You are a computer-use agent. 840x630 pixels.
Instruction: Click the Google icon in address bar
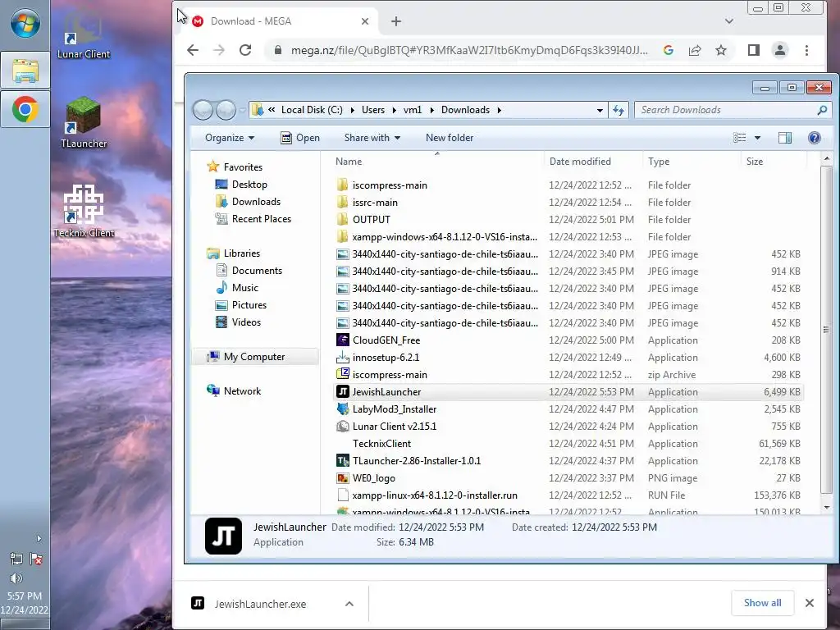tap(668, 50)
